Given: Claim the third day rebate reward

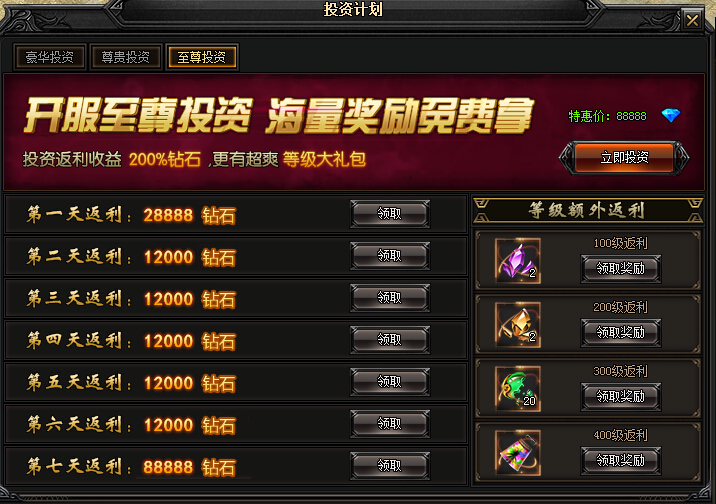Looking at the screenshot, I should [390, 298].
